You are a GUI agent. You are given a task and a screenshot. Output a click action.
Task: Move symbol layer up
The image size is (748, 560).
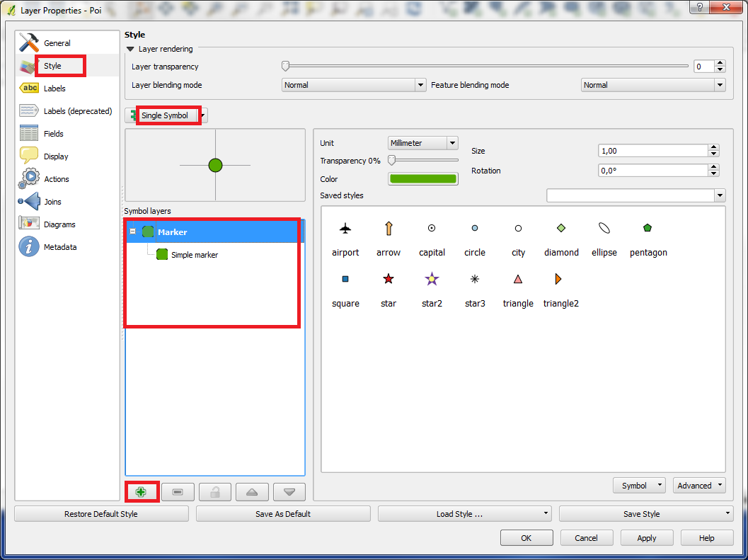coord(253,492)
